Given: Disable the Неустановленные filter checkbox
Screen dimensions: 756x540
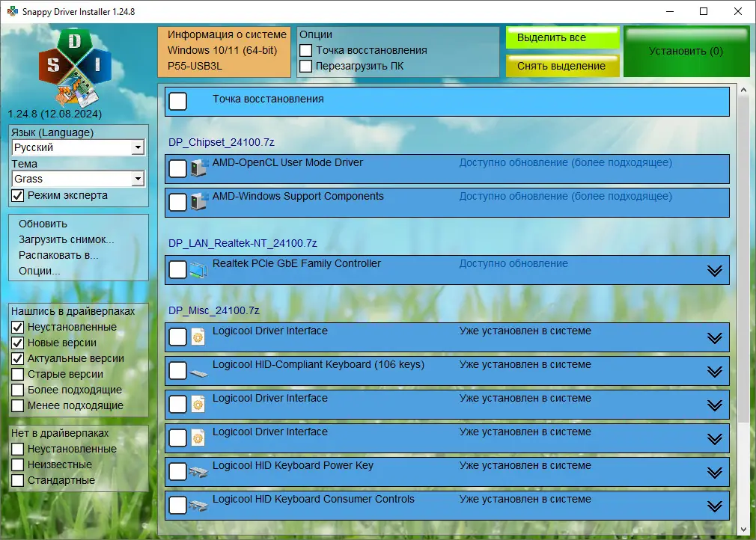Looking at the screenshot, I should [x=16, y=327].
